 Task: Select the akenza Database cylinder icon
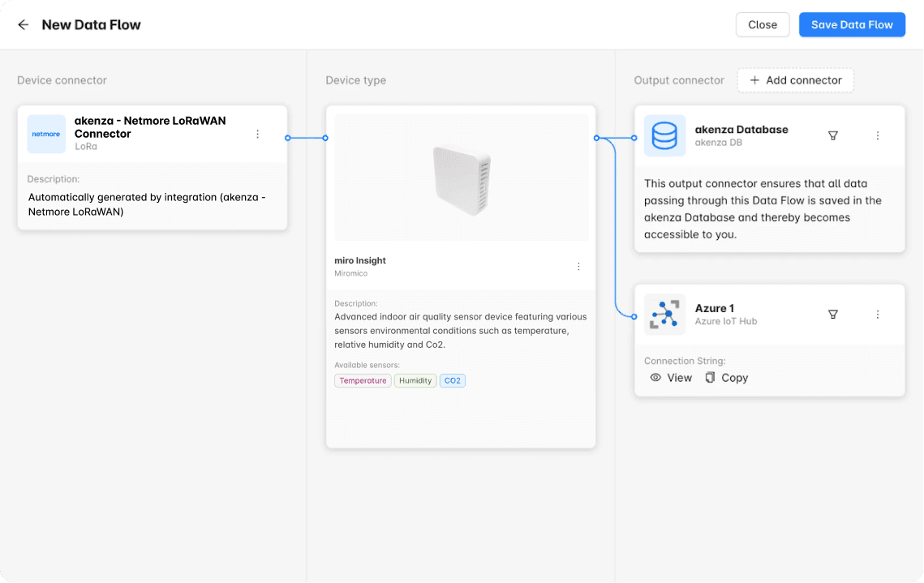[664, 135]
